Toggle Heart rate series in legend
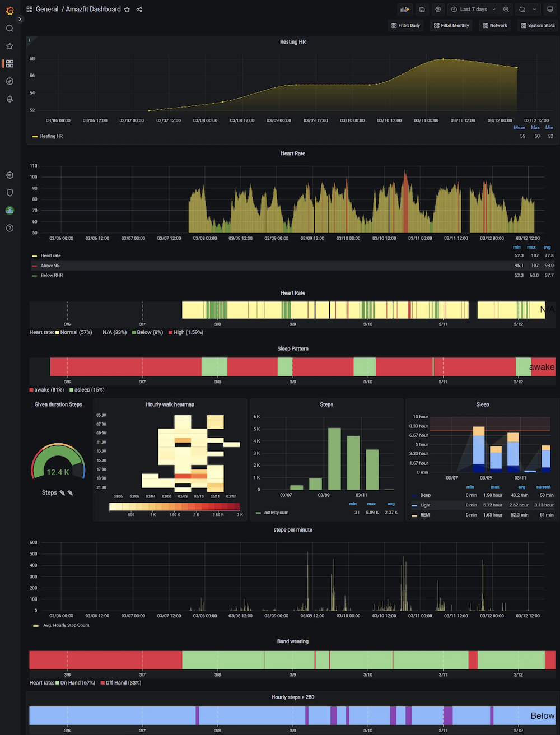The height and width of the screenshot is (735, 560). point(50,255)
